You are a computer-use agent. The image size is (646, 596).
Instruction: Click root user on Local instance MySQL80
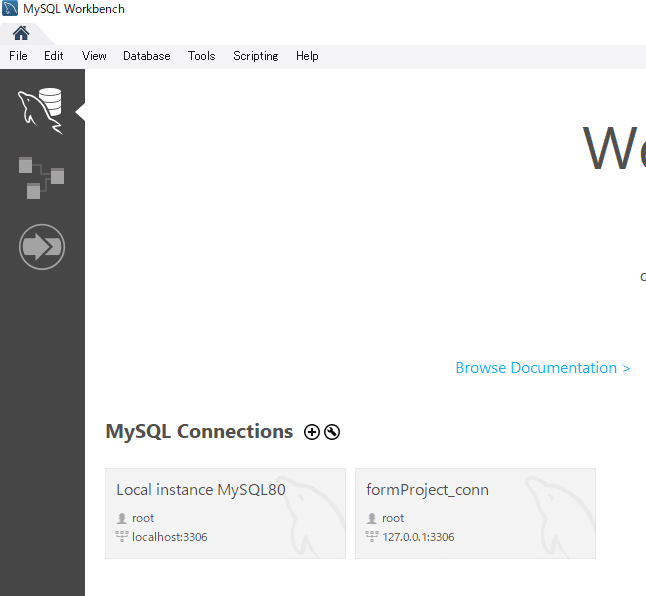coord(143,518)
